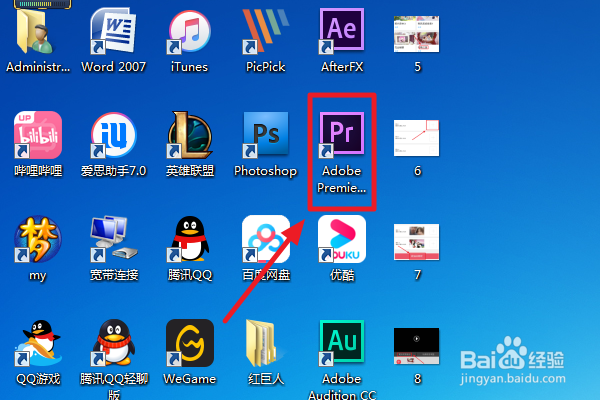600x400 pixels.
Task: Open the WeGame shortcut
Action: 190,343
